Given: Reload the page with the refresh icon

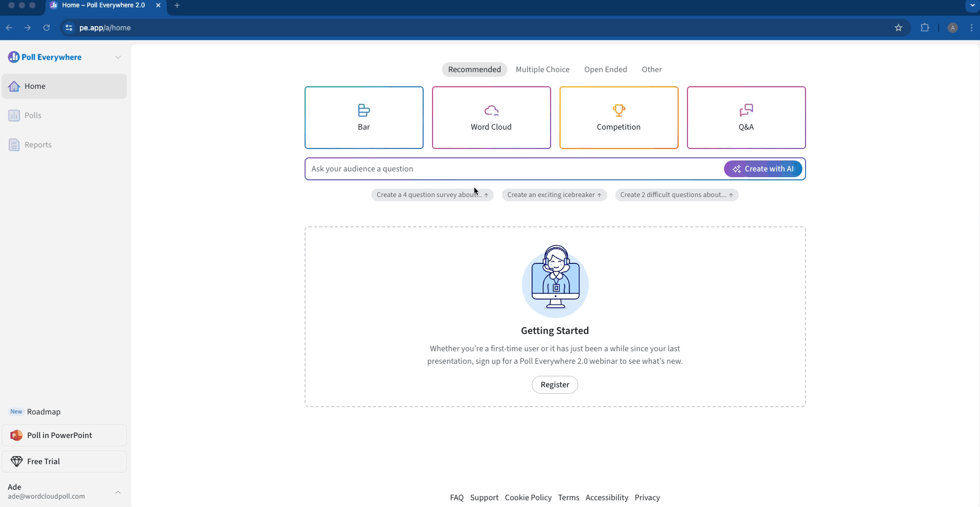Looking at the screenshot, I should click(x=46, y=28).
